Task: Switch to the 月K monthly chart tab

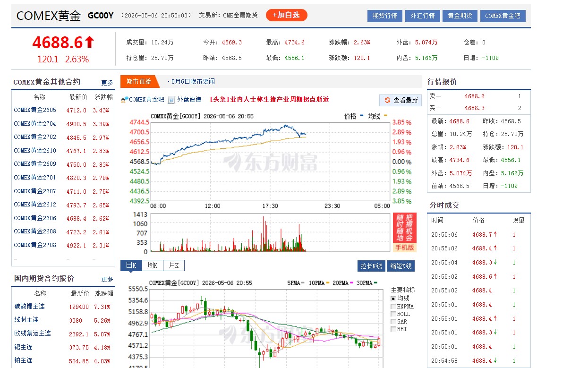Action: [x=173, y=265]
